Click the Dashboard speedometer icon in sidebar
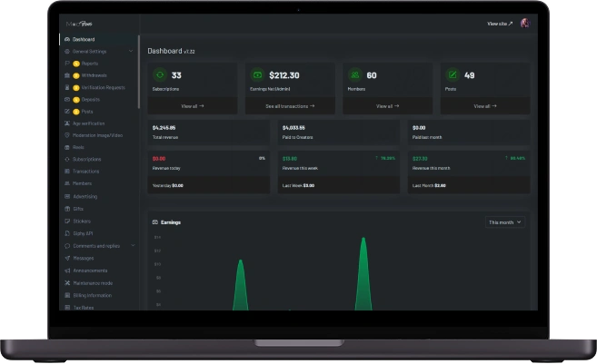597x364 pixels. click(67, 39)
